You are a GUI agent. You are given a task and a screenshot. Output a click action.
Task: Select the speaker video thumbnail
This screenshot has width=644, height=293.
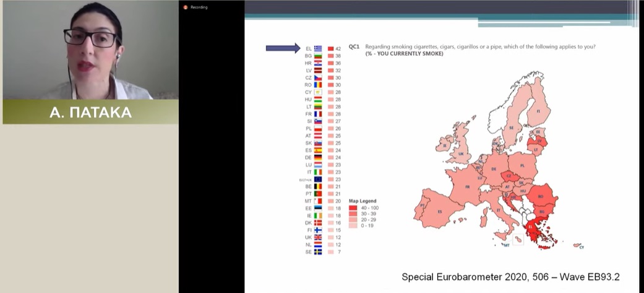tap(90, 50)
